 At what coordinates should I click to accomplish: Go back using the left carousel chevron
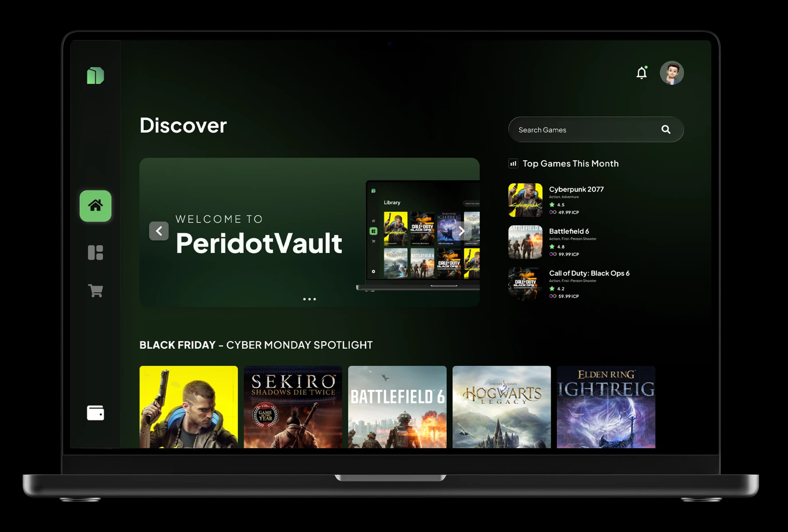point(159,231)
